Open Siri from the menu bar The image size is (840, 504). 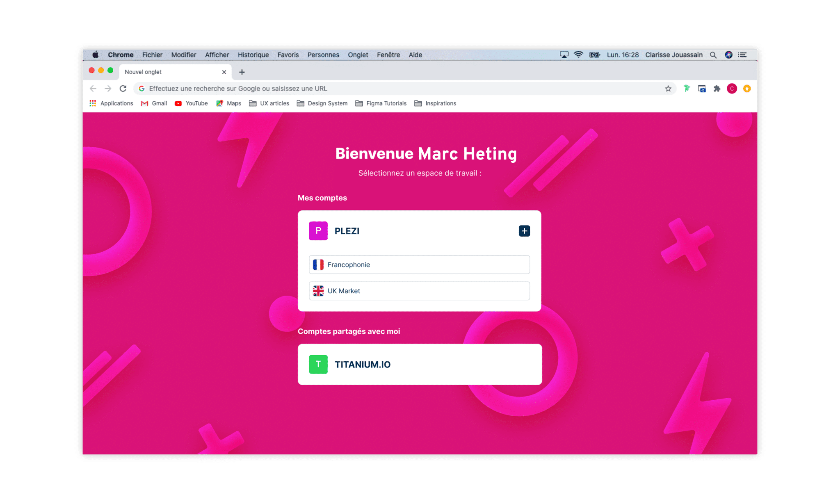(728, 55)
